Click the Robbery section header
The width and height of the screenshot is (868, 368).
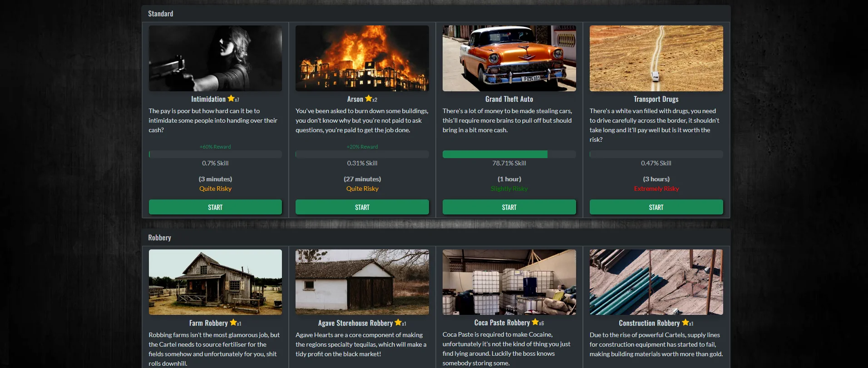pyautogui.click(x=160, y=238)
